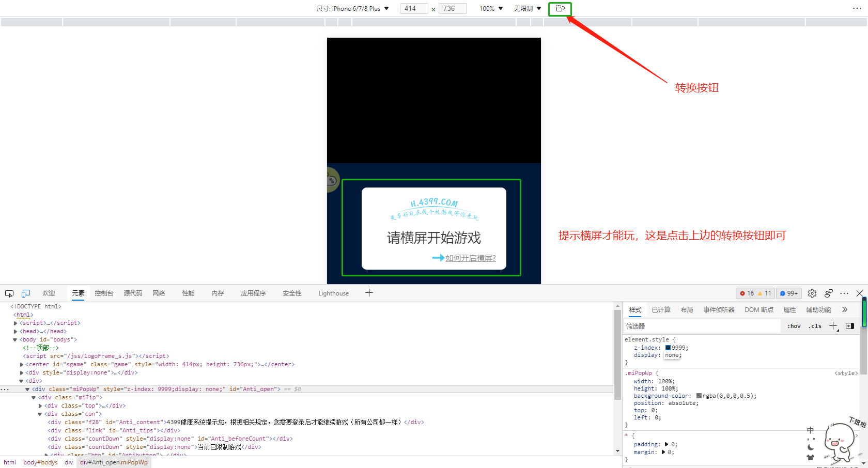Image resolution: width=868 pixels, height=468 pixels.
Task: Toggle device emulation mode icon
Action: [x=26, y=293]
